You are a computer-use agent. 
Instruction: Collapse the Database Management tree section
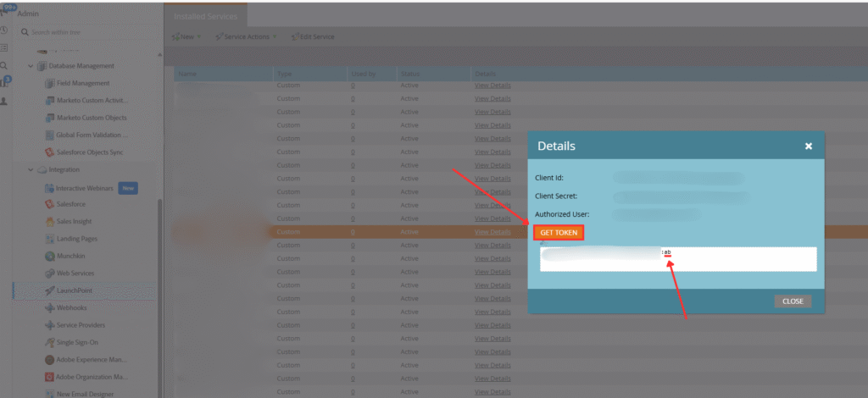tap(31, 66)
